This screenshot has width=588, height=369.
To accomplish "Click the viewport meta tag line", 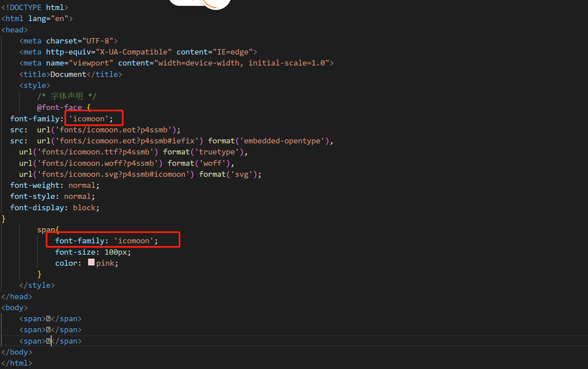I will (x=176, y=63).
